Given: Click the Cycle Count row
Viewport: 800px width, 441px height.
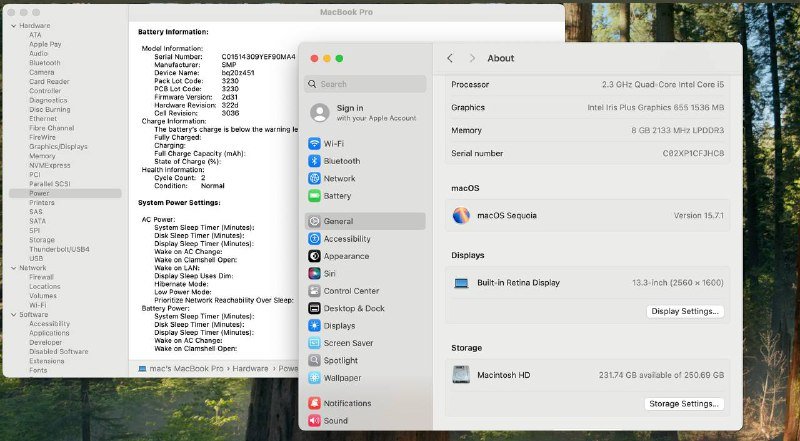Looking at the screenshot, I should point(180,178).
